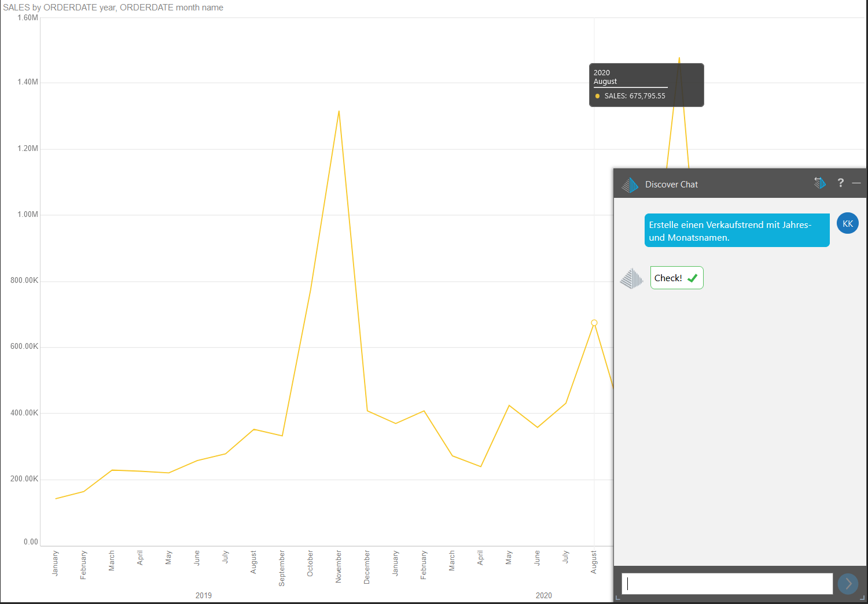868x604 pixels.
Task: Click the Discover Chat logo icon in header
Action: (630, 185)
